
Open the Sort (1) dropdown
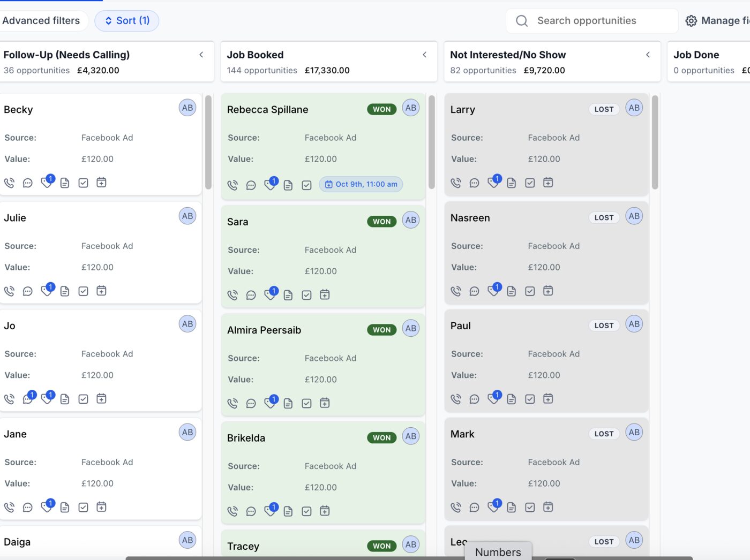(x=127, y=21)
